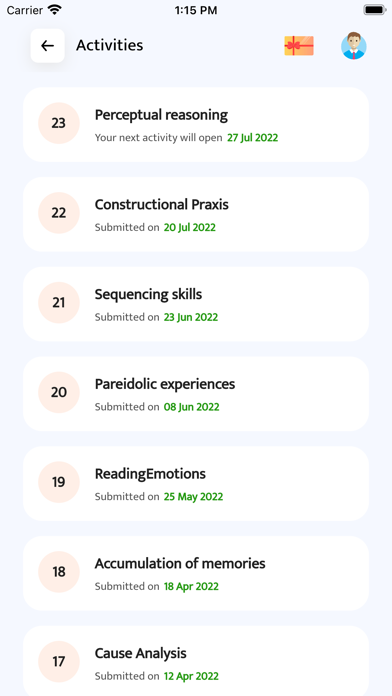The height and width of the screenshot is (696, 392).
Task: Open the Perceptual reasoning activity
Action: 196,124
